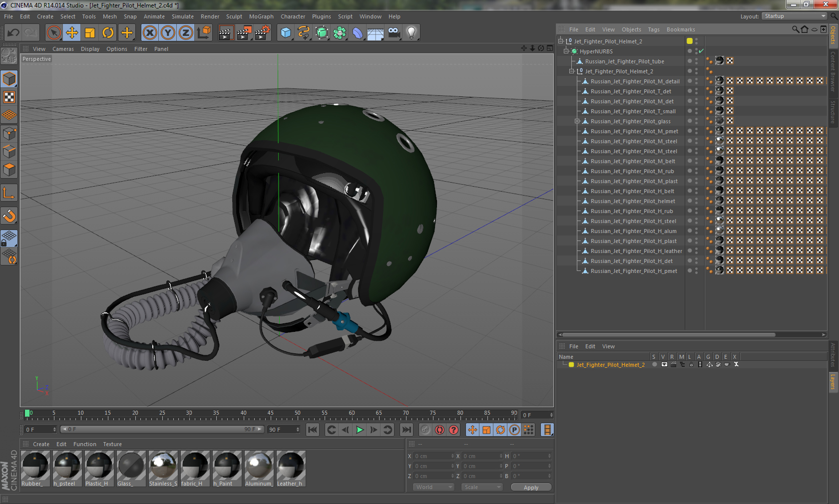839x504 pixels.
Task: Activate the Rotate tool
Action: click(x=108, y=33)
